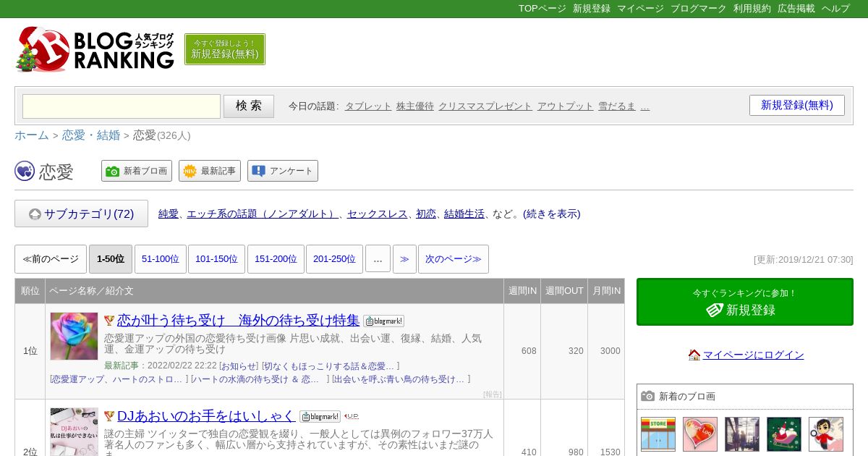The height and width of the screenshot is (456, 868).
Task: Open the セックスレス subcategory link
Action: pyautogui.click(x=377, y=214)
